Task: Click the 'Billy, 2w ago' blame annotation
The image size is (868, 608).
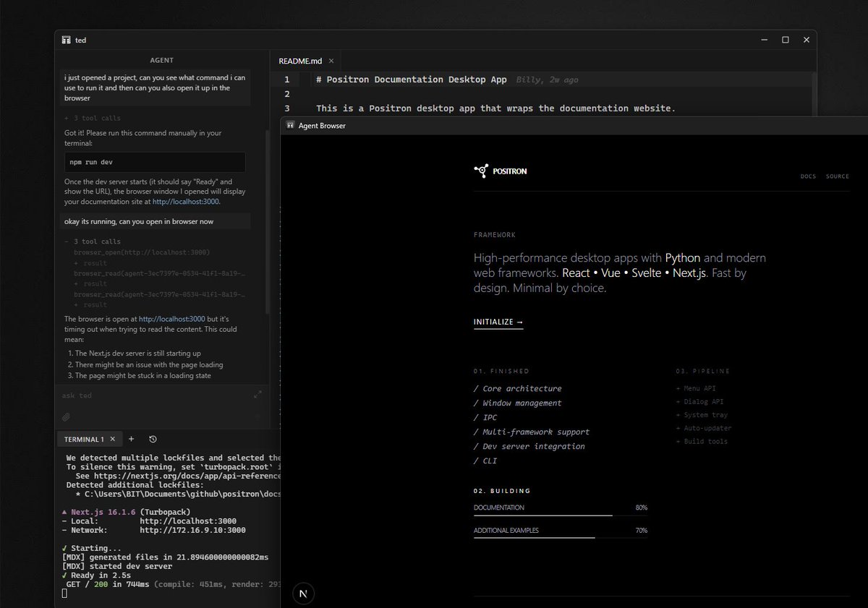Action: tap(548, 80)
